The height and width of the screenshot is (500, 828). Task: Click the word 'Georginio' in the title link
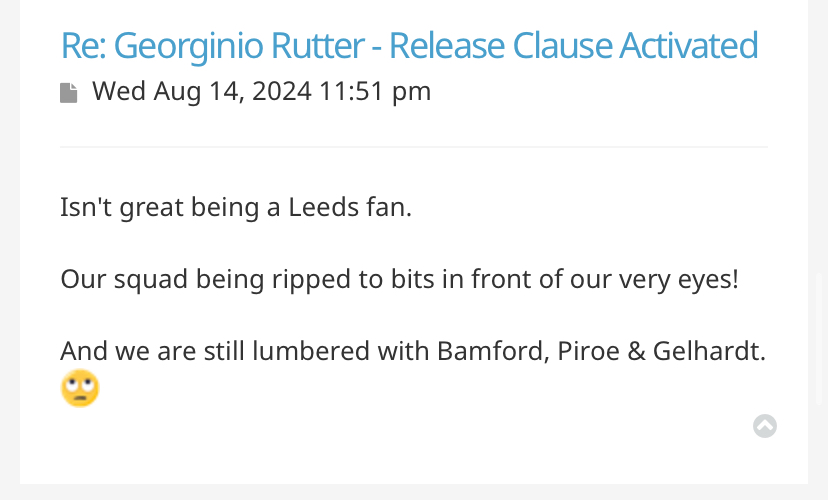(188, 46)
